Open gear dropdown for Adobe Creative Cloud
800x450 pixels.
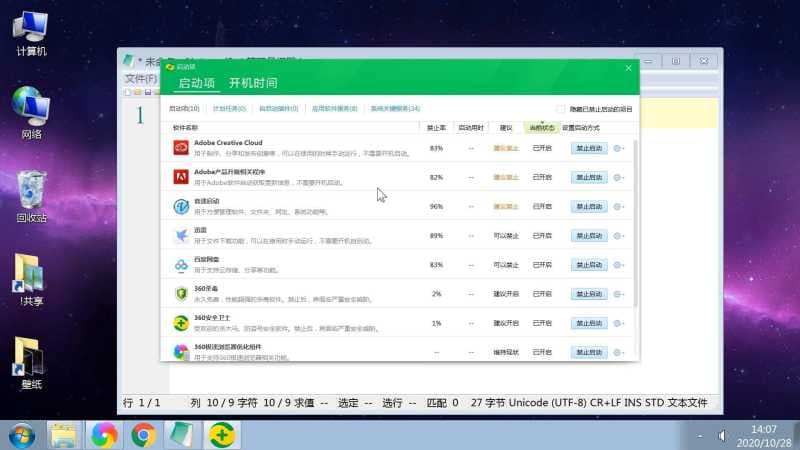618,148
